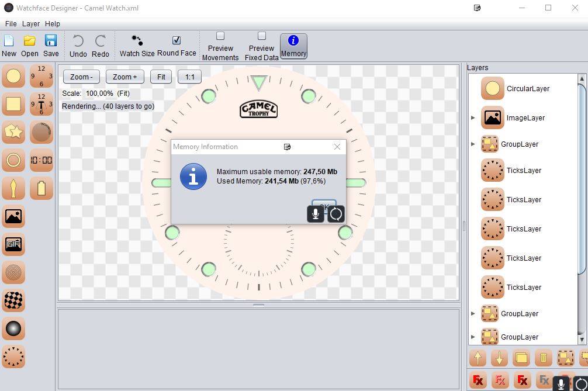Viewport: 588px width, 391px height.
Task: Click the Watch Size toolbar button
Action: pos(137,46)
